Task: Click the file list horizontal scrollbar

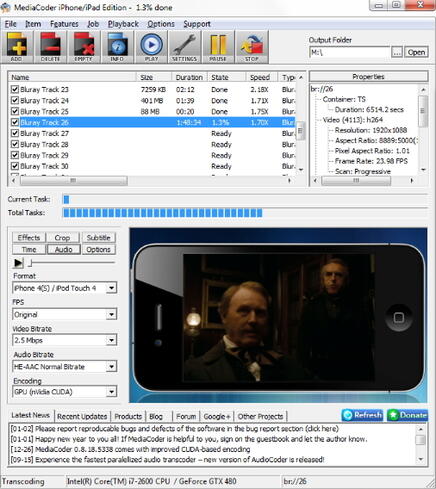Action: pos(151,180)
